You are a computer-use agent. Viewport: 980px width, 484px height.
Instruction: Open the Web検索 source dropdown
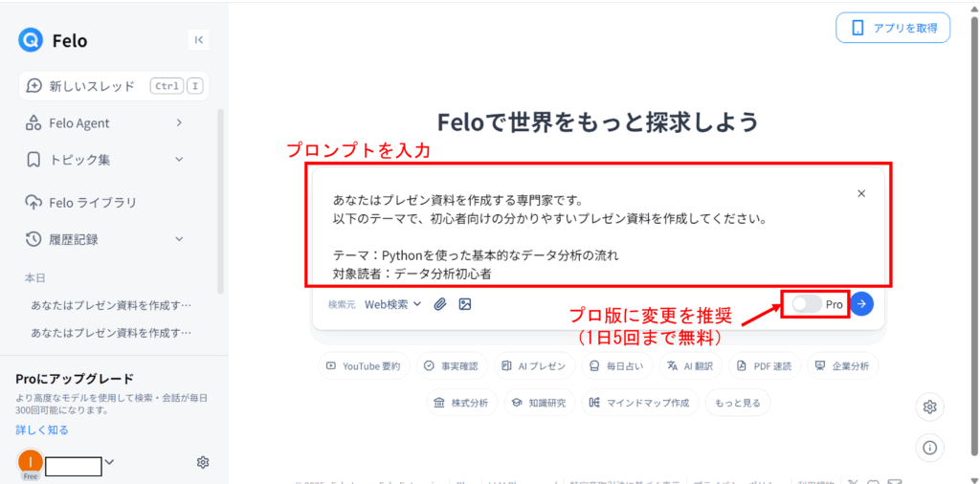coord(393,304)
